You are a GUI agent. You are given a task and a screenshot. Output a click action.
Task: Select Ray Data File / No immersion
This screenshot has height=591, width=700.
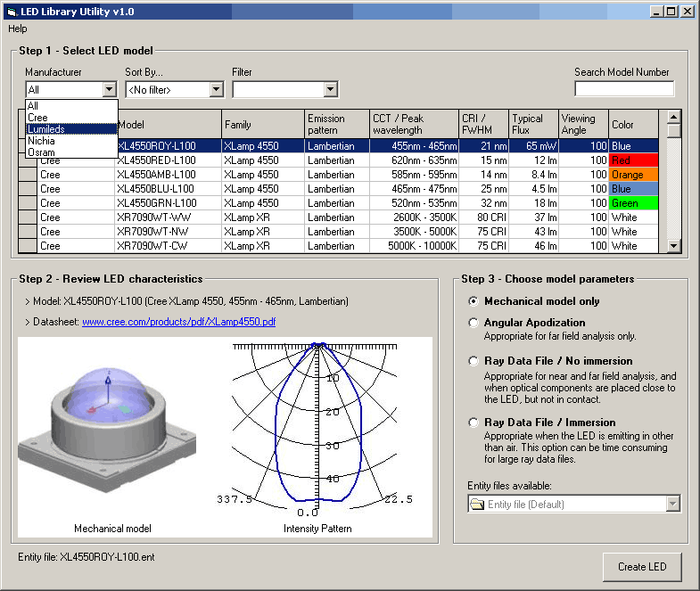point(550,361)
